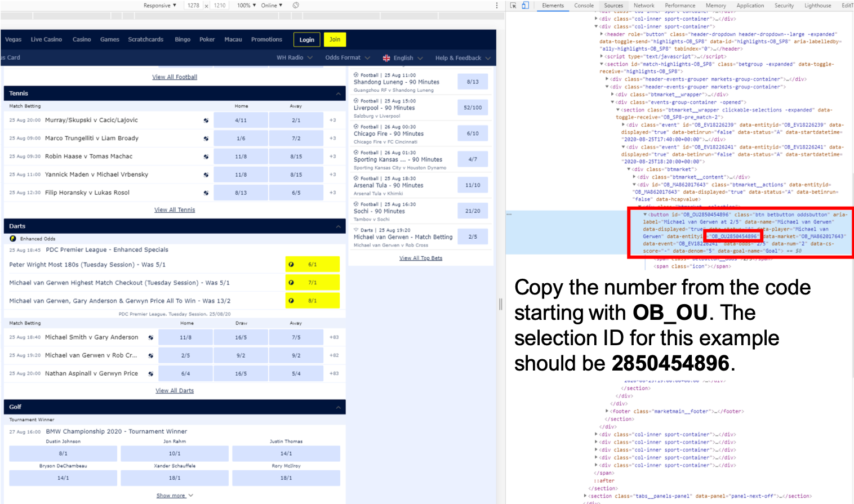
Task: Click stats icon for Nathan Aspinall v Gerwyn Price
Action: click(x=150, y=373)
